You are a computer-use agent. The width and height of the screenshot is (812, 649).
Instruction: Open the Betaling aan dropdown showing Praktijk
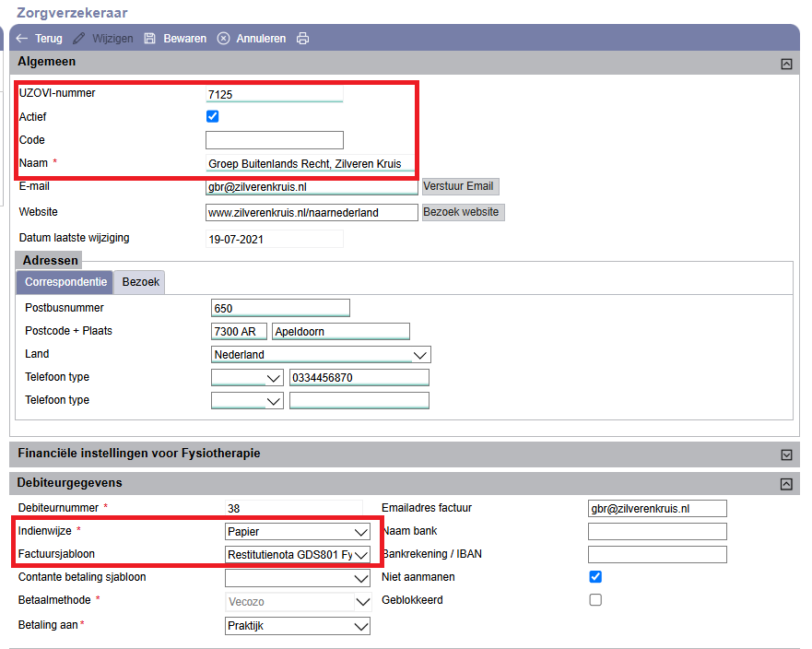click(x=298, y=626)
